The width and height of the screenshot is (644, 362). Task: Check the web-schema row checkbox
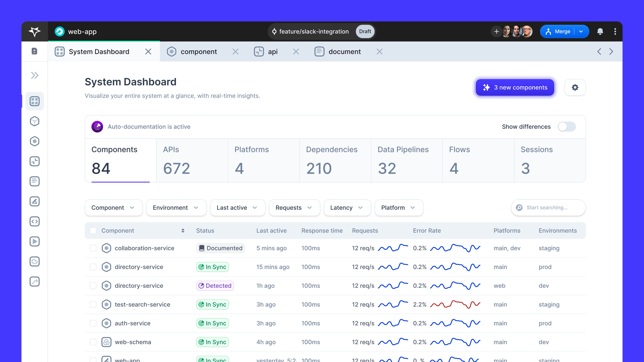[93, 342]
